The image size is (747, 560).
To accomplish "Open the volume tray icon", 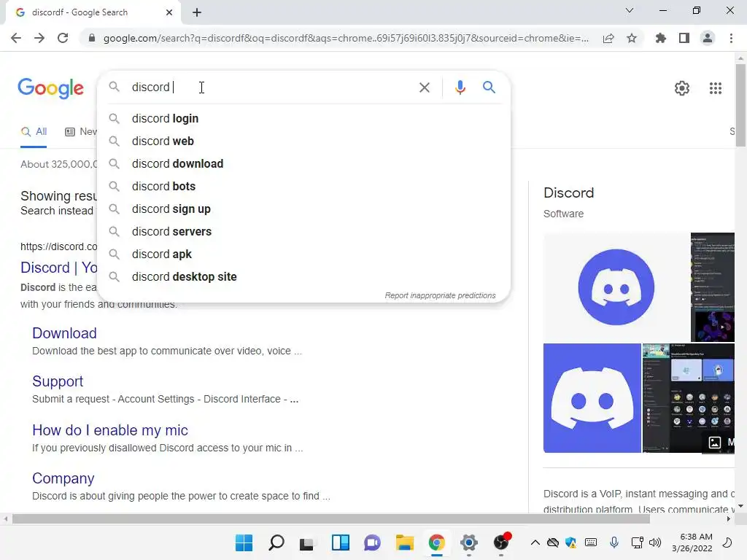I will pyautogui.click(x=655, y=542).
